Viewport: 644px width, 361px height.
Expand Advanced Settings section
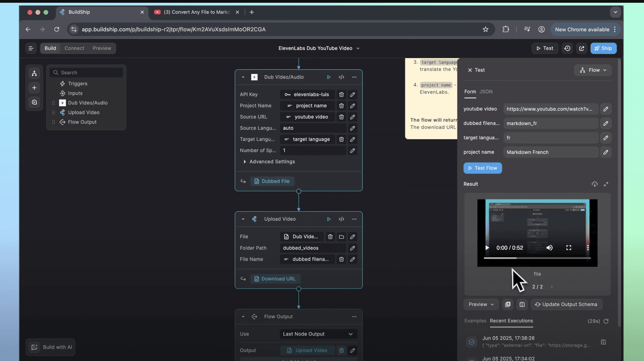pos(269,162)
